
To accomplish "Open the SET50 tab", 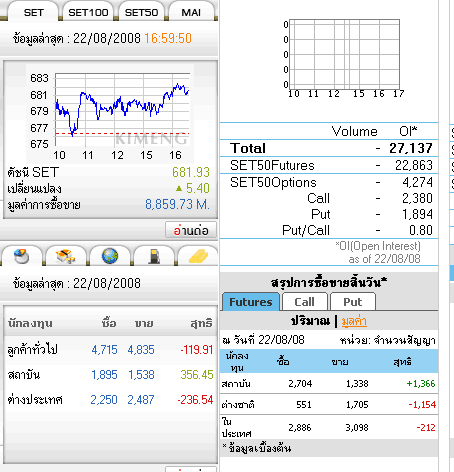I will tap(141, 13).
